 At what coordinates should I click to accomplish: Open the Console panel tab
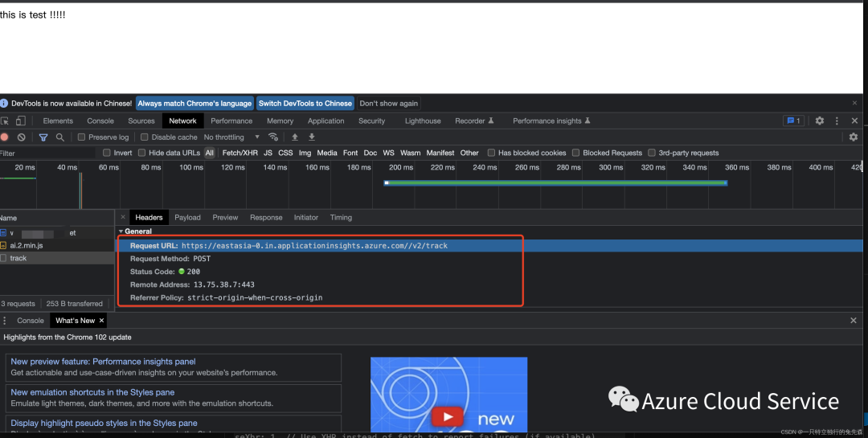100,121
